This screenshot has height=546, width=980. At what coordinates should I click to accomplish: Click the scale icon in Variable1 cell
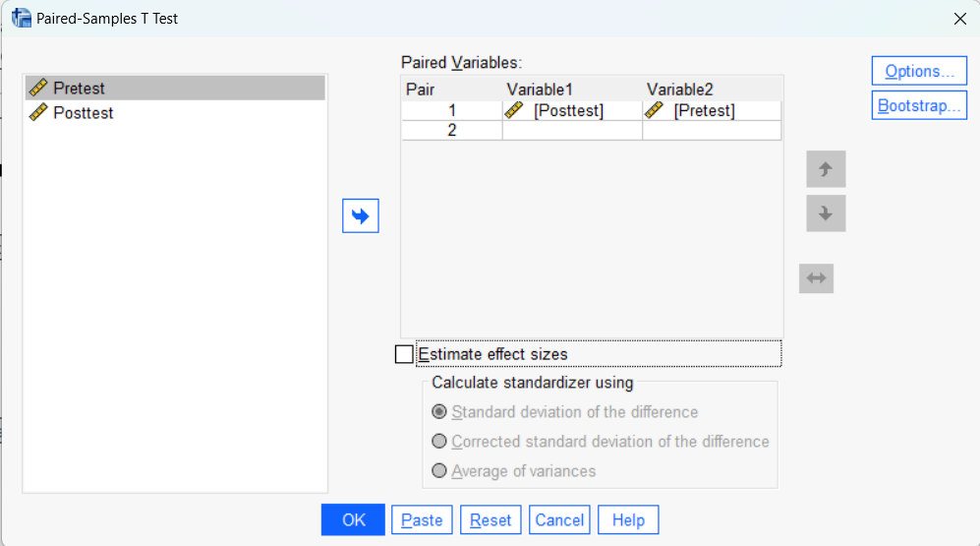(514, 111)
